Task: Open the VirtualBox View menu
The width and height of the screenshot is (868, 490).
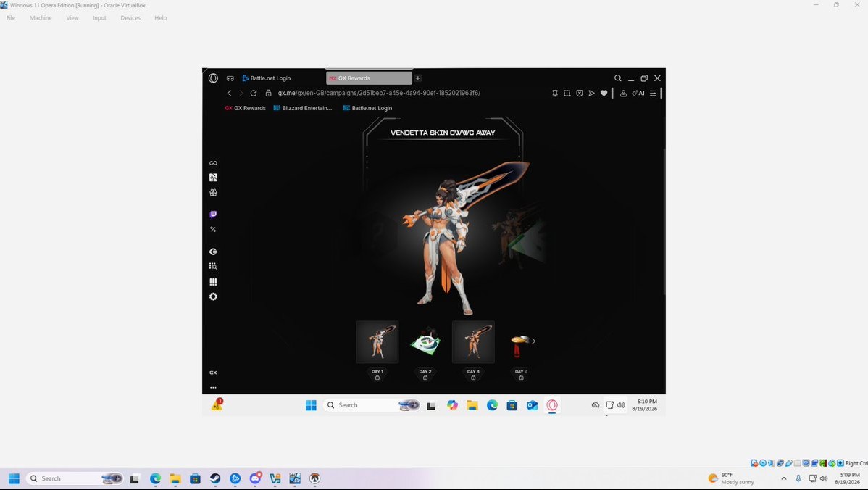Action: (x=72, y=17)
